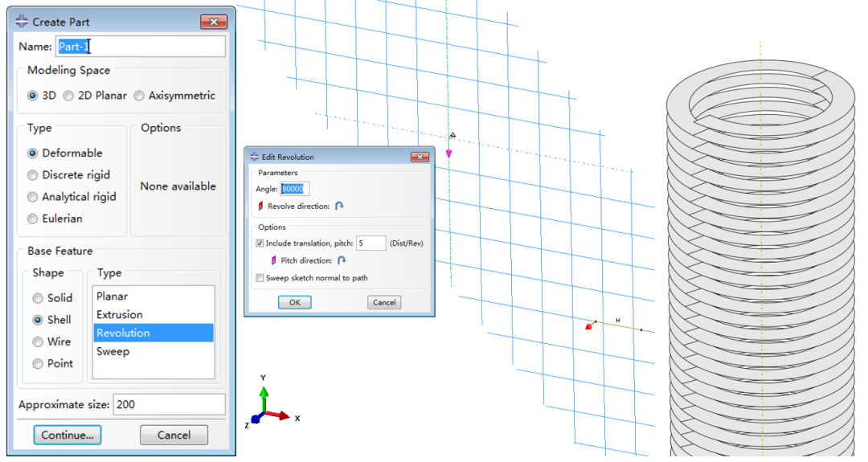Close the Create Part dialog
This screenshot has width=868, height=462.
click(214, 22)
